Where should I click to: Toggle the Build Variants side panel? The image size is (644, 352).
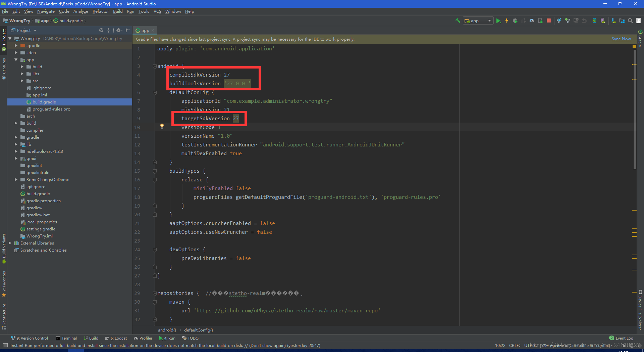[4, 248]
